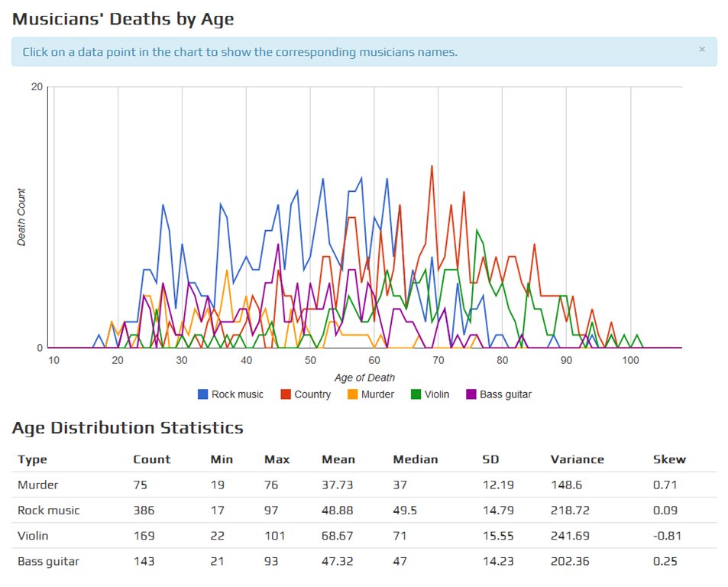The height and width of the screenshot is (587, 728).
Task: Click the purple Bass guitar legend swatch
Action: pyautogui.click(x=471, y=394)
